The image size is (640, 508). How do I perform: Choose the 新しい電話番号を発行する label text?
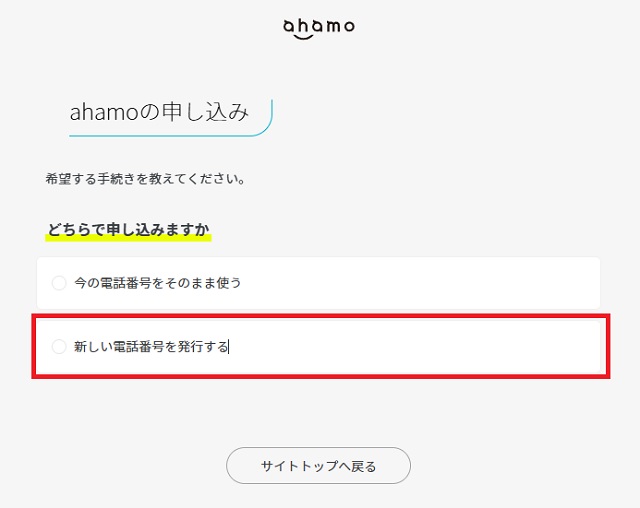(x=151, y=346)
